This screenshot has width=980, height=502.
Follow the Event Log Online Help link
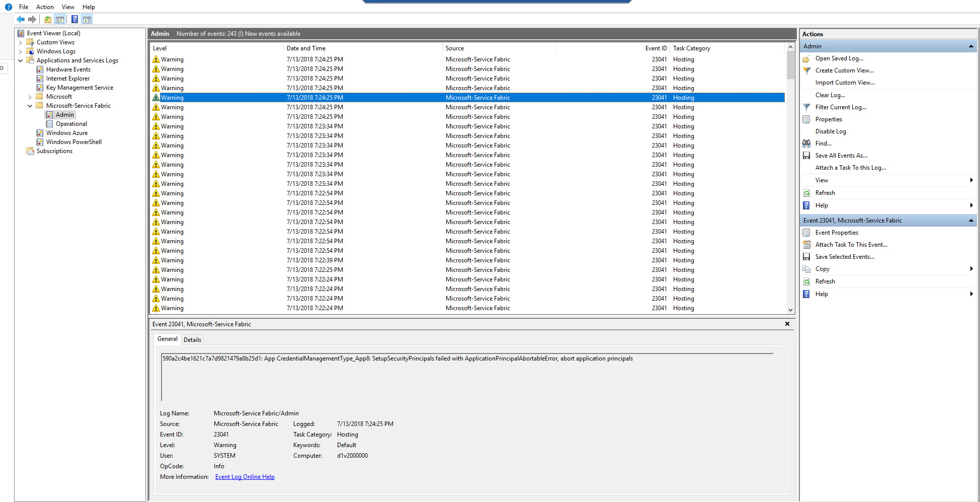pos(245,476)
